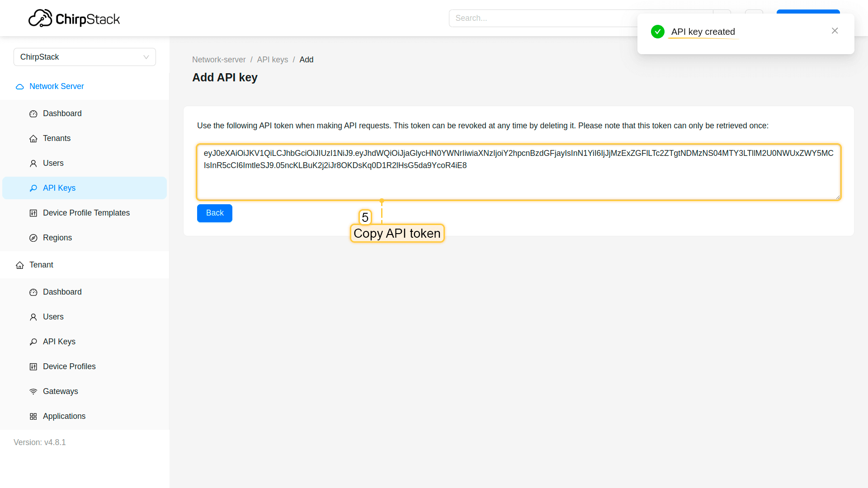This screenshot has height=488, width=868.
Task: Go to Network-server breadcrumb link
Action: click(x=219, y=60)
